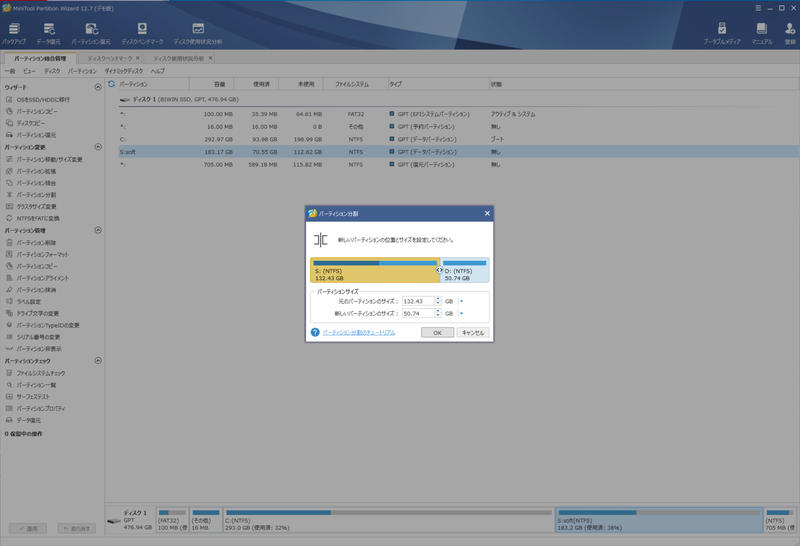Select シリアル番号の変更 in sidebar
The width and height of the screenshot is (800, 546).
tap(38, 337)
